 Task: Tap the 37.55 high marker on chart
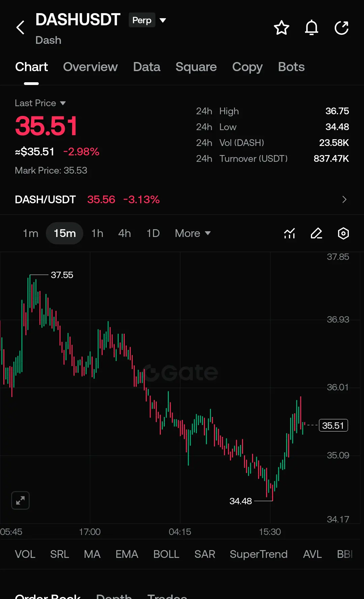[62, 275]
